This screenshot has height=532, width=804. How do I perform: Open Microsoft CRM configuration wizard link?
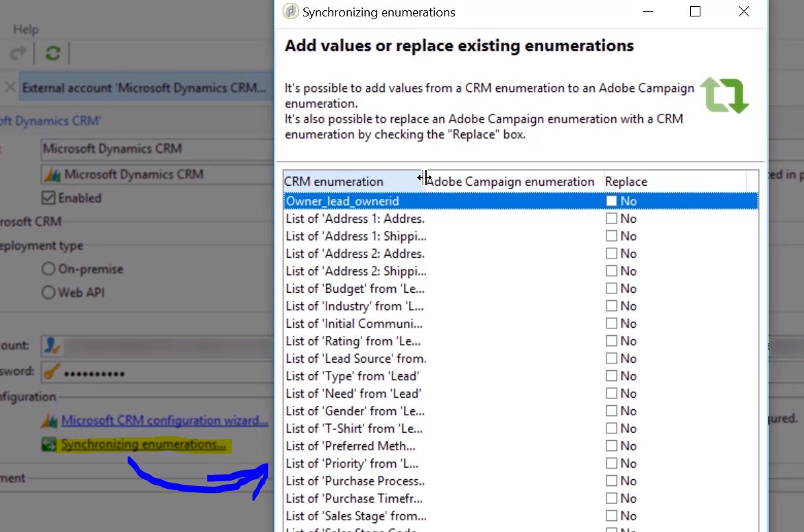tap(165, 420)
